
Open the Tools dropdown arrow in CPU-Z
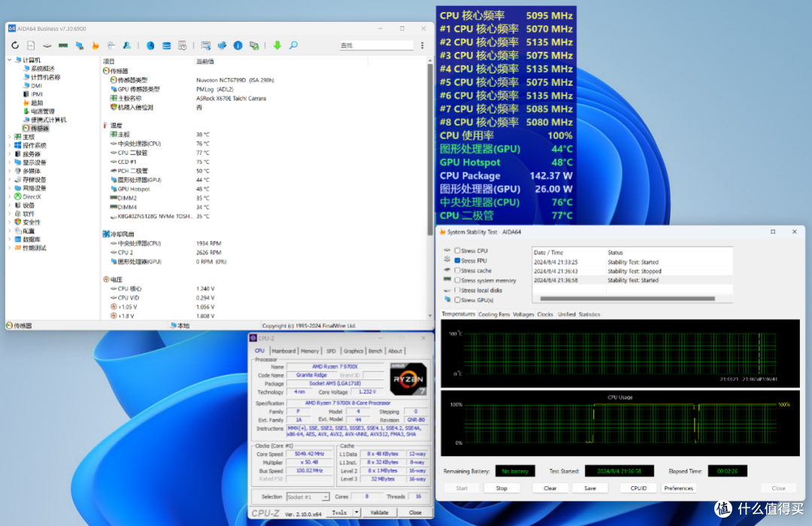point(356,512)
